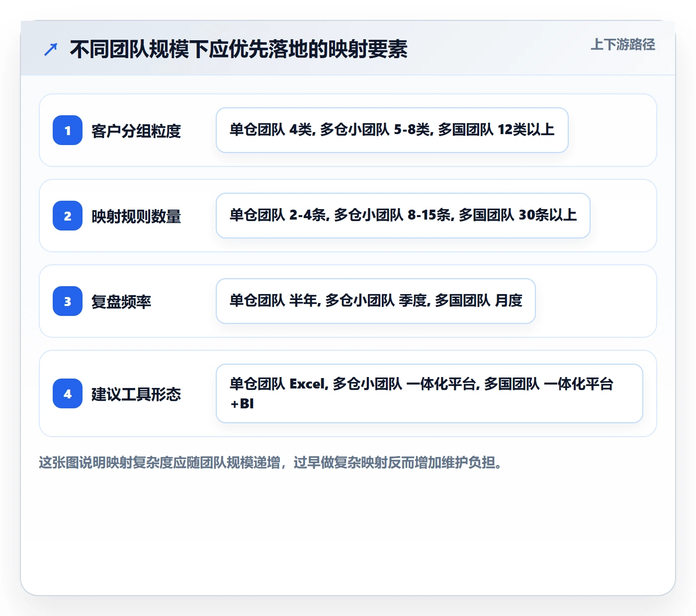The width and height of the screenshot is (696, 616).
Task: Click the number 3 badge for 复盘频率
Action: coord(68,301)
